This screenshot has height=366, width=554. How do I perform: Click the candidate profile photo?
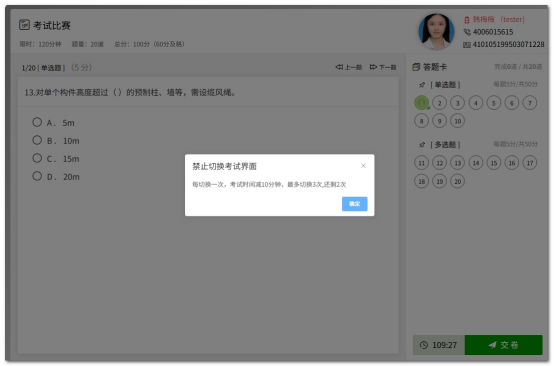pos(436,31)
